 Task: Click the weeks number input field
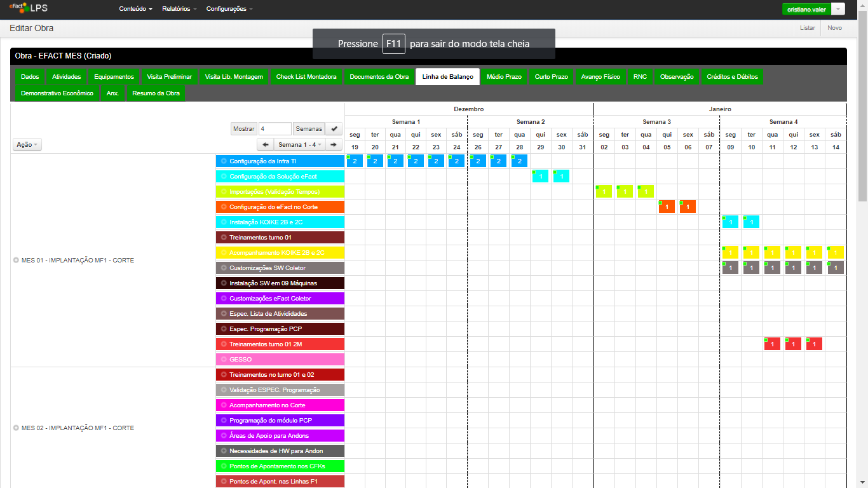click(275, 129)
